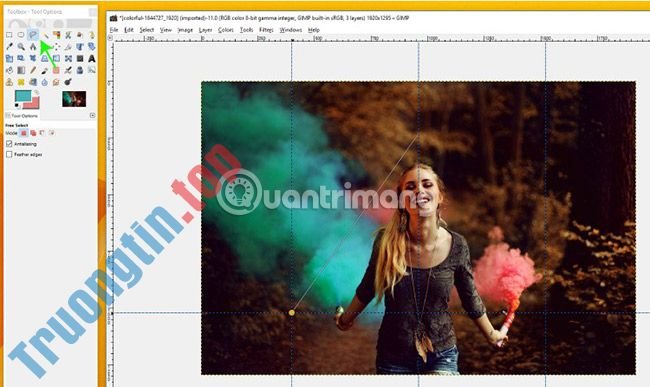
Task: Uncheck the Antialiasing checkbox
Action: click(9, 144)
